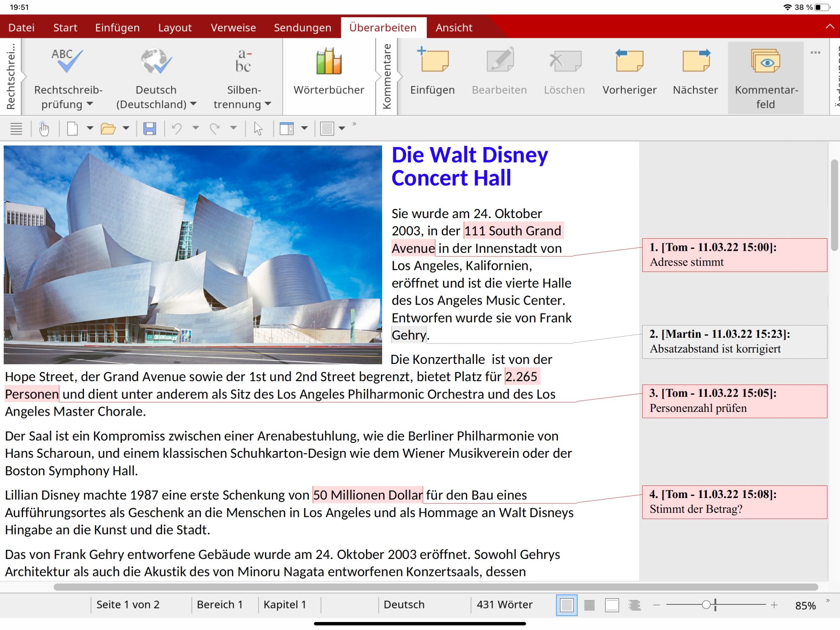The width and height of the screenshot is (840, 630).
Task: Select the arrow pointer object tool
Action: click(x=258, y=129)
